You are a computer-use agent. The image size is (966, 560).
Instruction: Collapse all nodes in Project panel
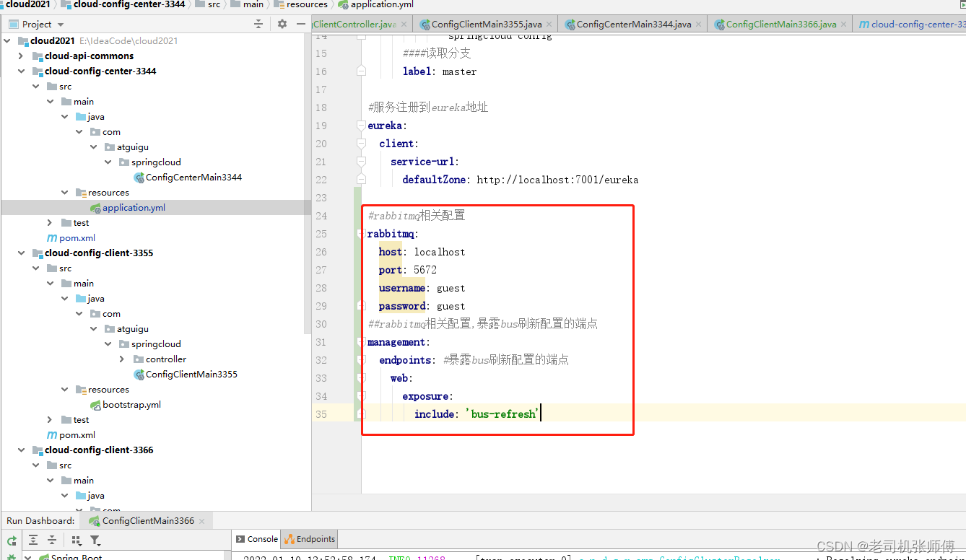(x=258, y=24)
